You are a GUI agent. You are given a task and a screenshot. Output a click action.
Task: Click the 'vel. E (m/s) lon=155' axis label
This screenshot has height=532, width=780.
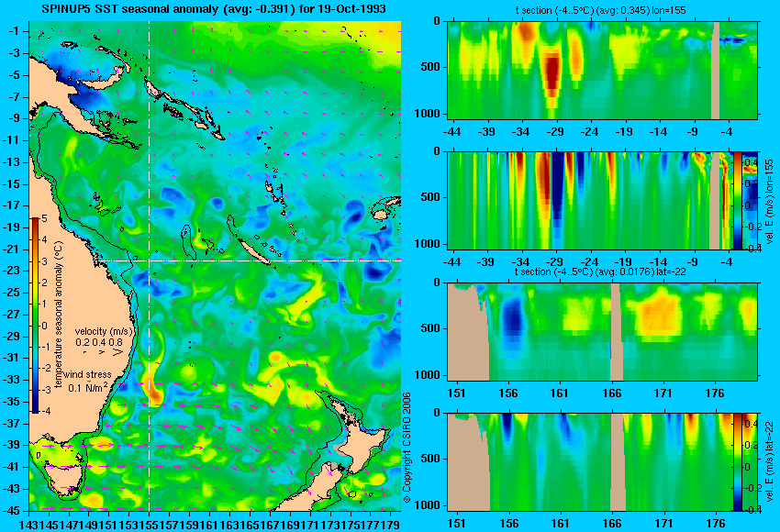click(x=769, y=202)
